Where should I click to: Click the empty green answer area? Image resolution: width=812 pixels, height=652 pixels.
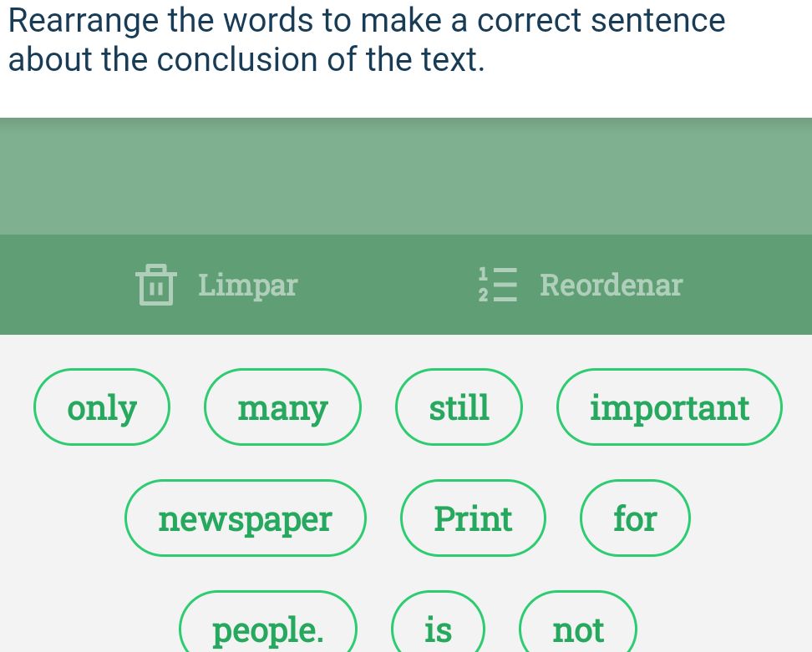(x=406, y=175)
